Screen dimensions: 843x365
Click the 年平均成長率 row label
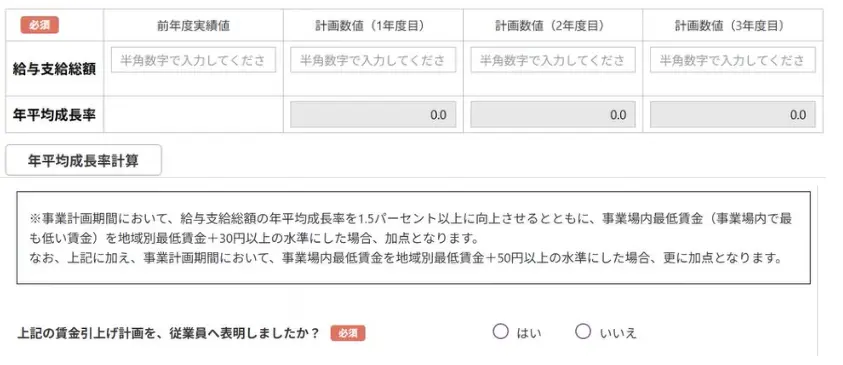coord(54,114)
